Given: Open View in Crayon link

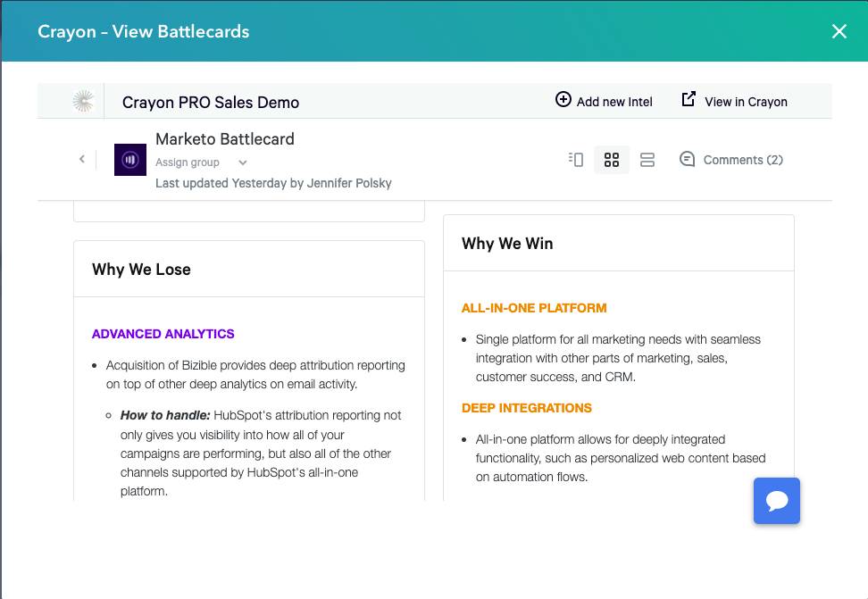Looking at the screenshot, I should [x=734, y=101].
